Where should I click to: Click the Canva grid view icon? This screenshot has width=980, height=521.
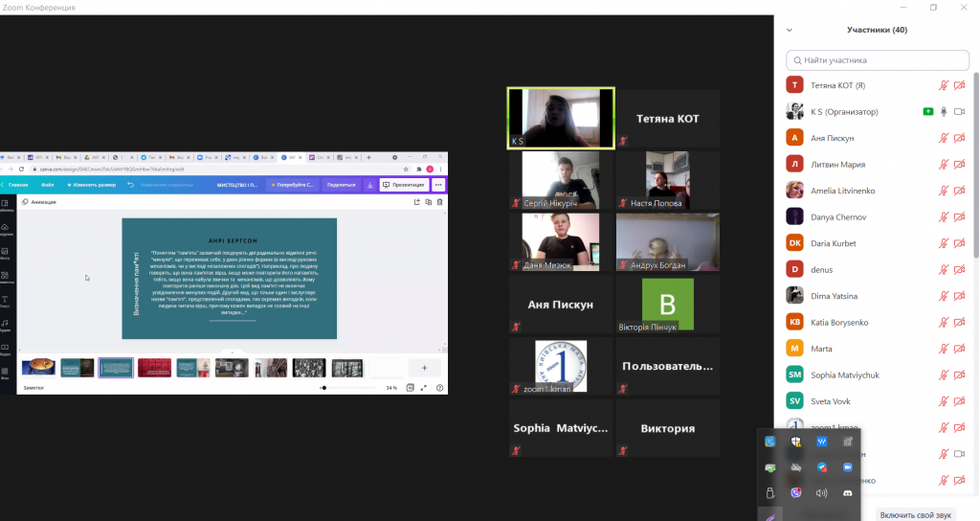click(410, 388)
